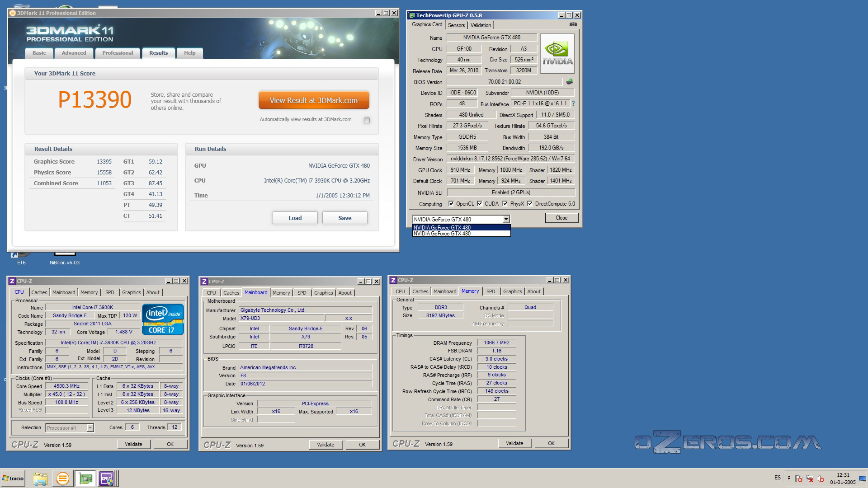Click the green GPU-Z graphics card taskbar icon

tap(85, 479)
